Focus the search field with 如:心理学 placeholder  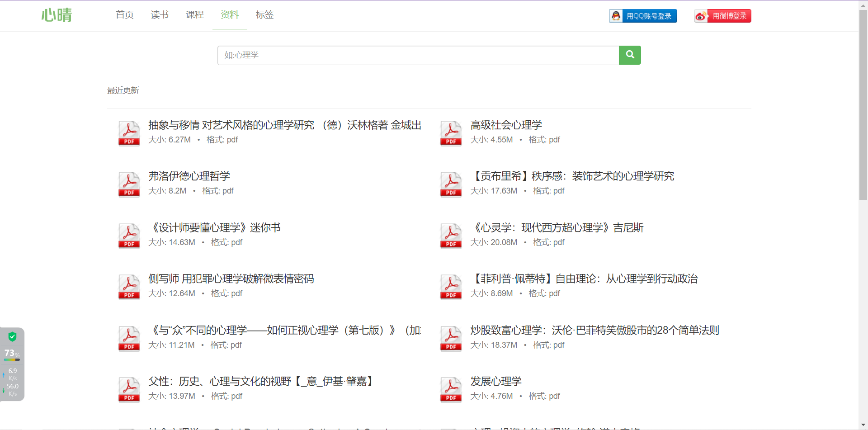(x=418, y=55)
